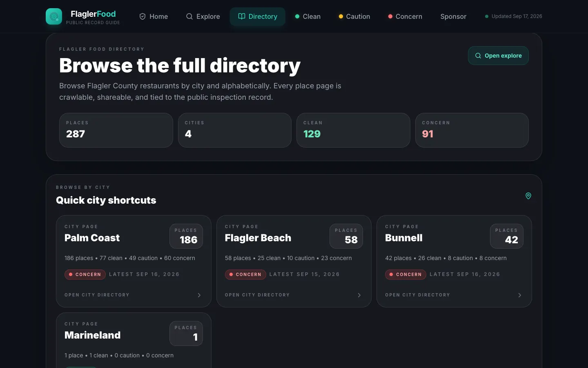588x368 pixels.
Task: Open the Home nav item
Action: point(154,16)
